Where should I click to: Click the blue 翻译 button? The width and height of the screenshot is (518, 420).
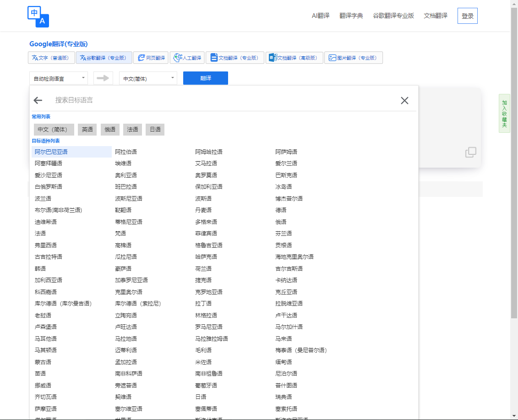(206, 78)
